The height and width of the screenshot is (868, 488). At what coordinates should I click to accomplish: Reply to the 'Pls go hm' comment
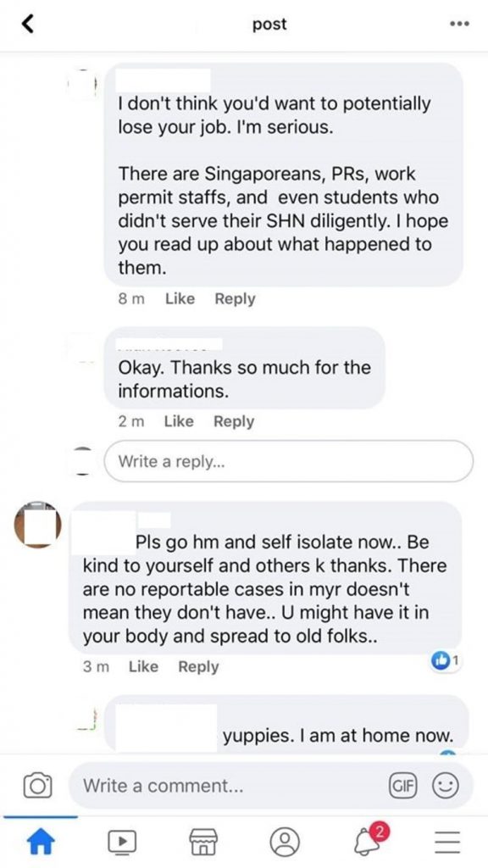[198, 666]
